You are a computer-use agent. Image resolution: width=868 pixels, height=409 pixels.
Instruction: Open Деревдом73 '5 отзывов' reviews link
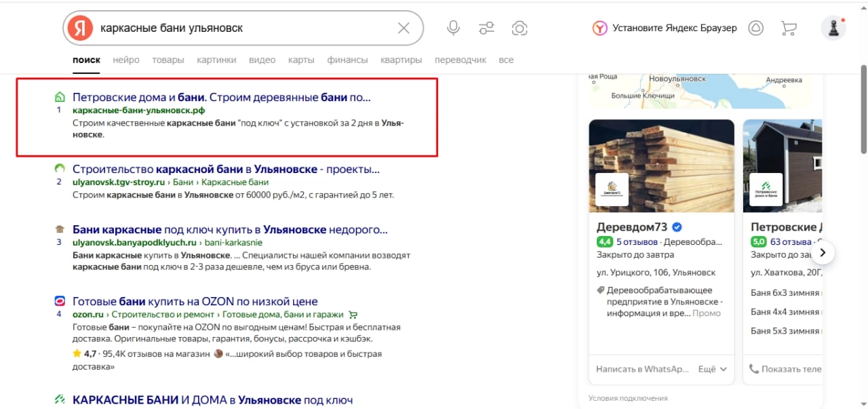637,242
